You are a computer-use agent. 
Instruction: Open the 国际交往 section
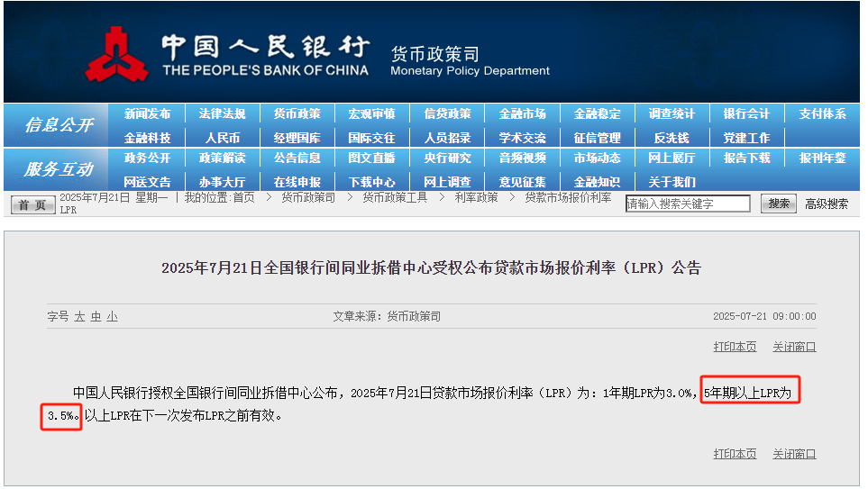[372, 138]
